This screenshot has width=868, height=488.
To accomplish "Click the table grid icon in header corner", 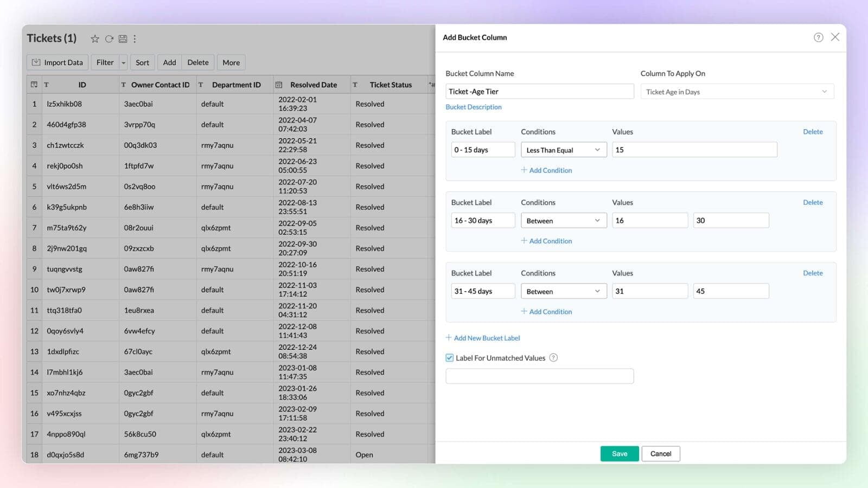I will (x=34, y=85).
